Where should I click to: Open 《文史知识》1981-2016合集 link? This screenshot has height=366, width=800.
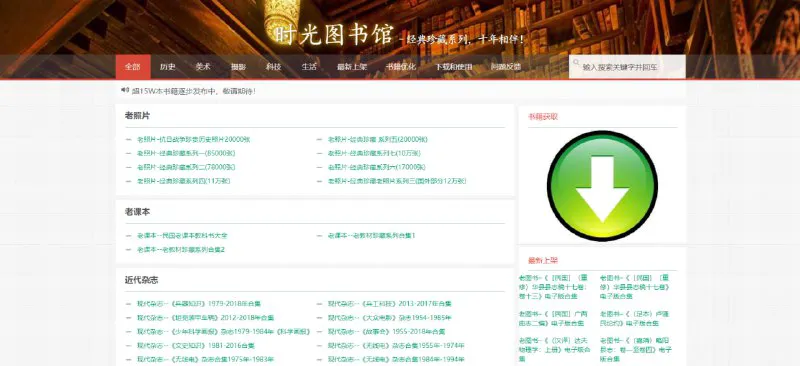tap(195, 346)
